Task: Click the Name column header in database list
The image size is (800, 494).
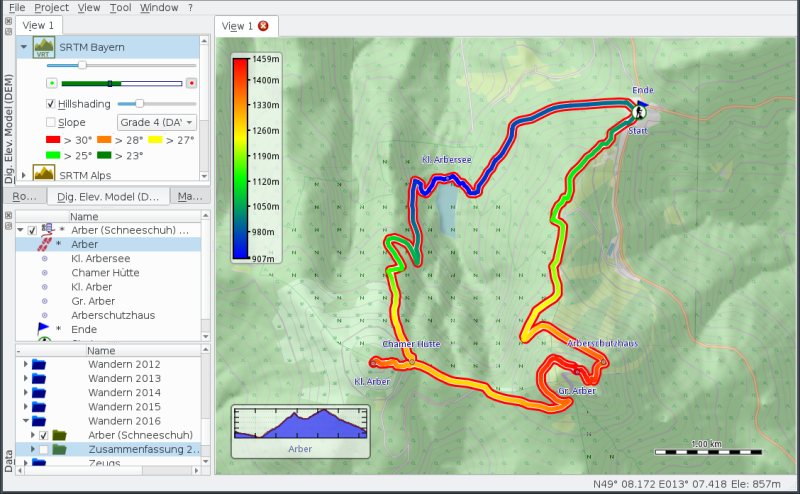Action: coord(101,351)
